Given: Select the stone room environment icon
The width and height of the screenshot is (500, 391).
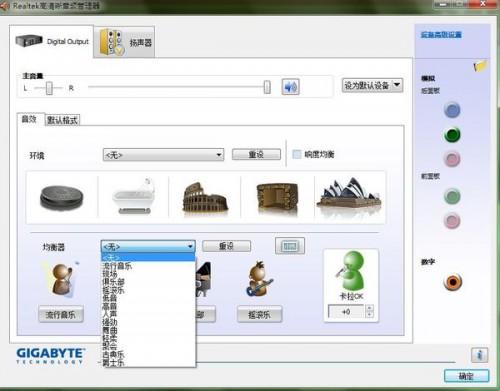Looking at the screenshot, I should click(x=277, y=197).
